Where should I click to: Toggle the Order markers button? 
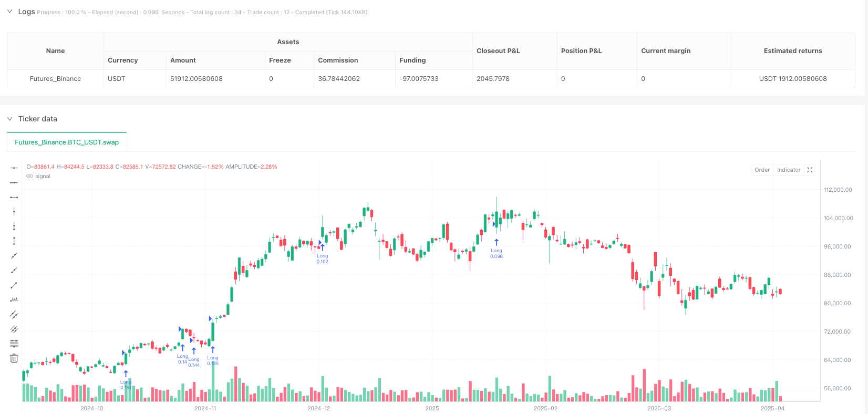click(762, 170)
